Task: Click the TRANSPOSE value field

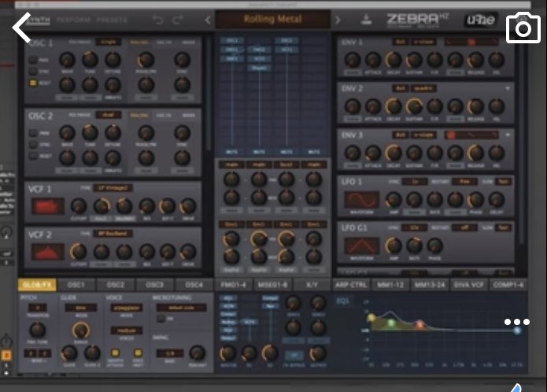Action: [x=37, y=308]
